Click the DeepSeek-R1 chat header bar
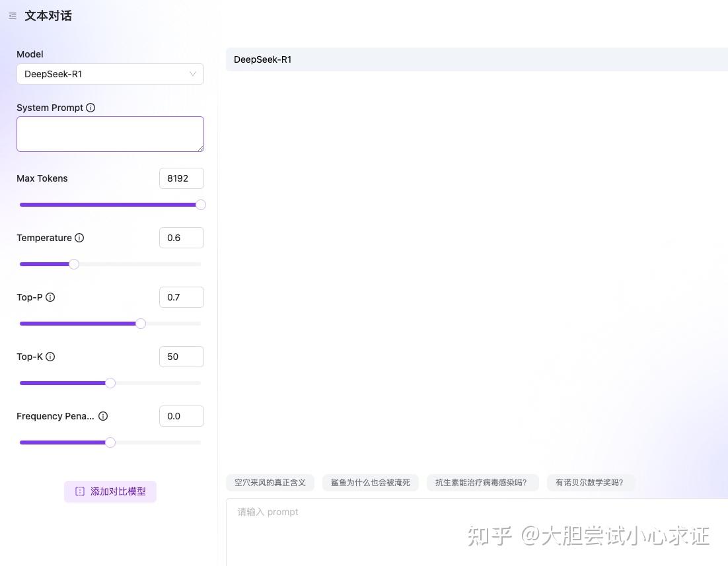 pos(477,59)
